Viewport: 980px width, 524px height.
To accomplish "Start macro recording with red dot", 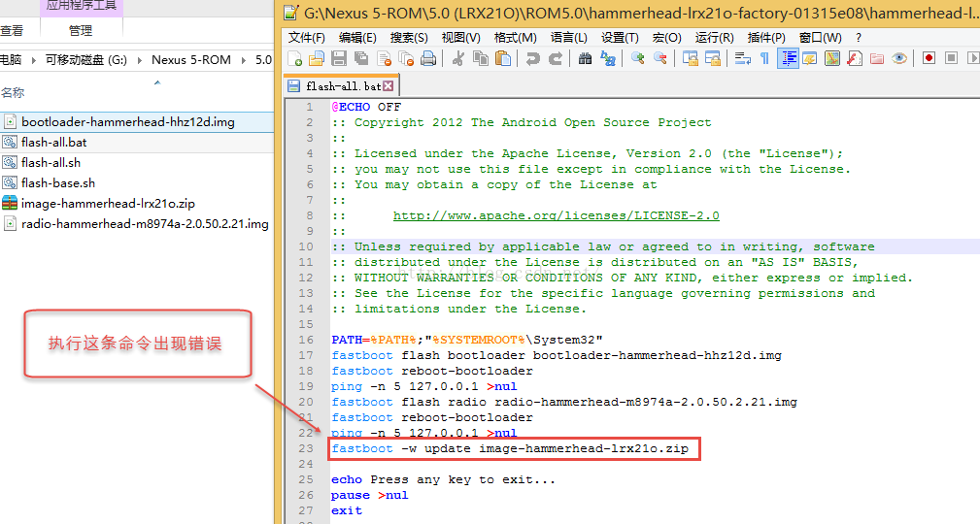I will click(929, 58).
